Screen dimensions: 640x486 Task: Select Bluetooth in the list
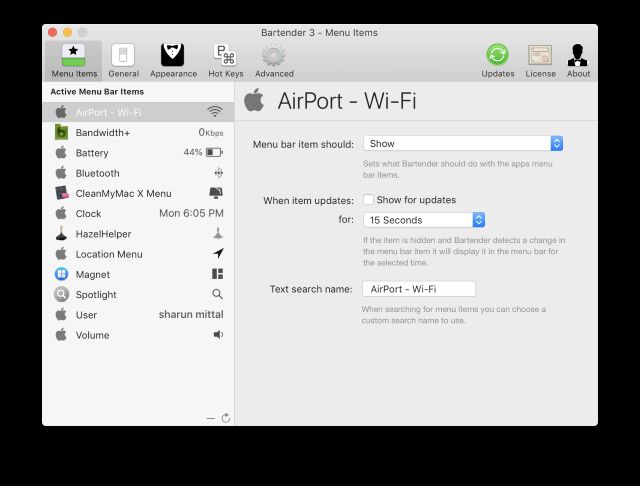[x=138, y=173]
